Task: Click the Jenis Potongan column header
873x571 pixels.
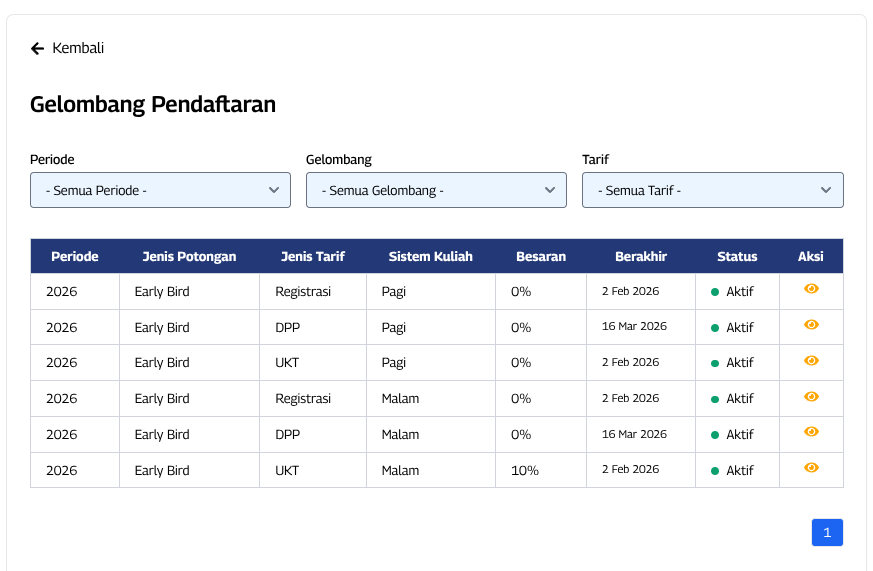Action: point(189,256)
